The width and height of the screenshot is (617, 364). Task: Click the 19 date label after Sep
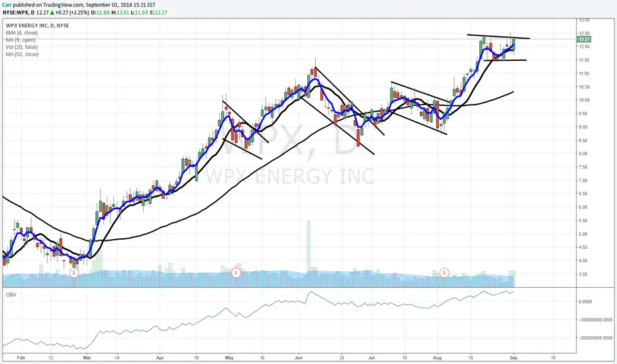click(553, 358)
